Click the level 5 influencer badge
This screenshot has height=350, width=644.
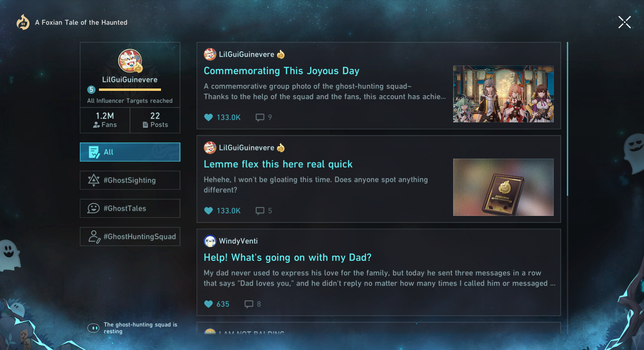[91, 90]
